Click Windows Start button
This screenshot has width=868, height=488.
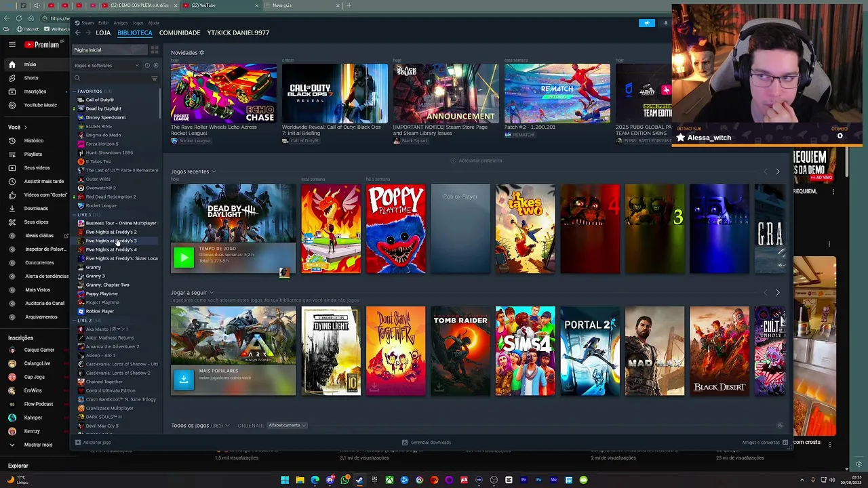[x=285, y=480]
